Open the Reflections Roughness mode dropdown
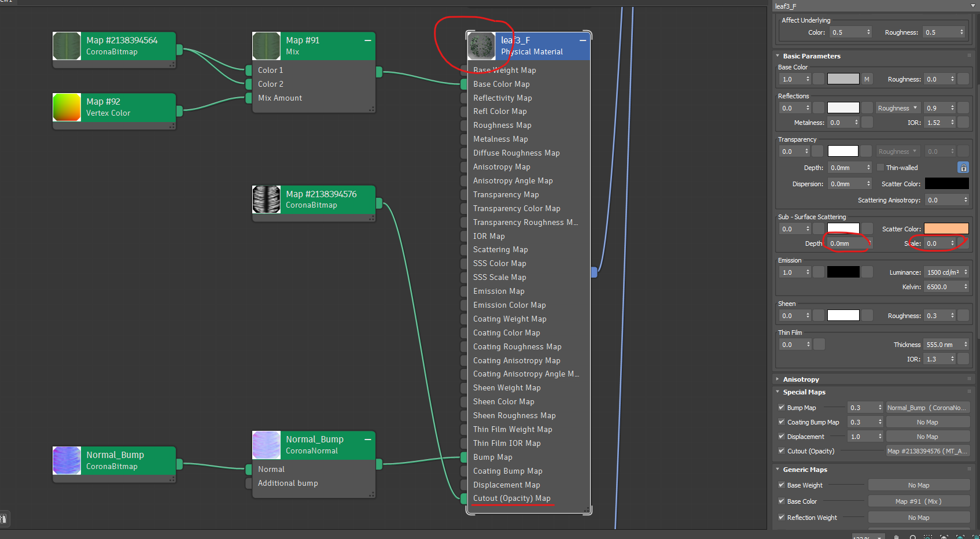 tap(898, 108)
